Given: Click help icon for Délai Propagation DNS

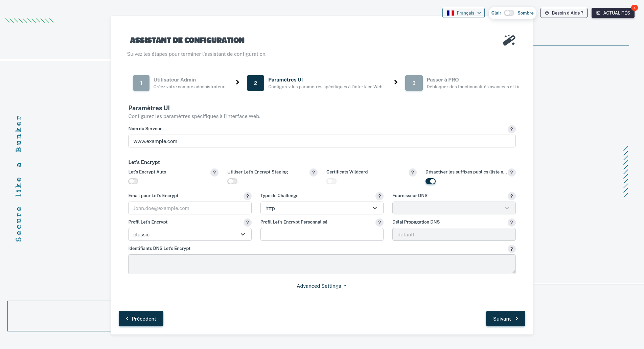Looking at the screenshot, I should point(511,223).
